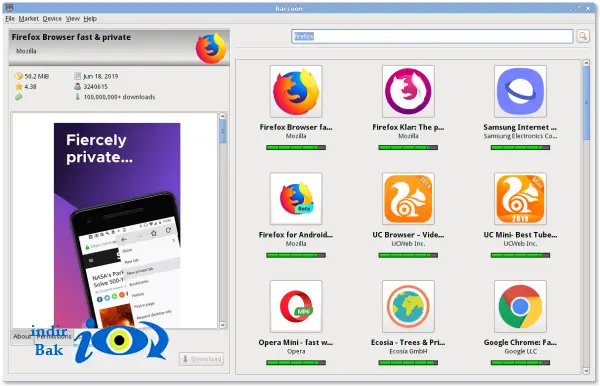Screen dimensions: 600x386
Task: Click the search field containing firefox
Action: click(x=432, y=36)
